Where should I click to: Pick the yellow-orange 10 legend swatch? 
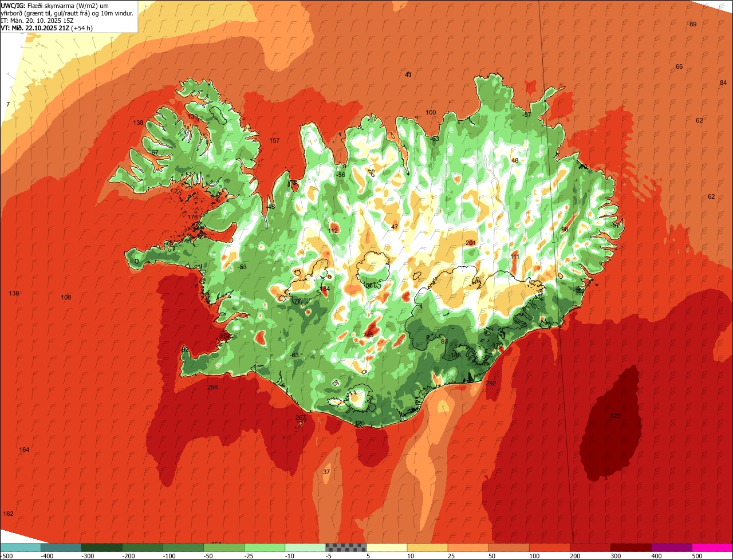pyautogui.click(x=427, y=547)
